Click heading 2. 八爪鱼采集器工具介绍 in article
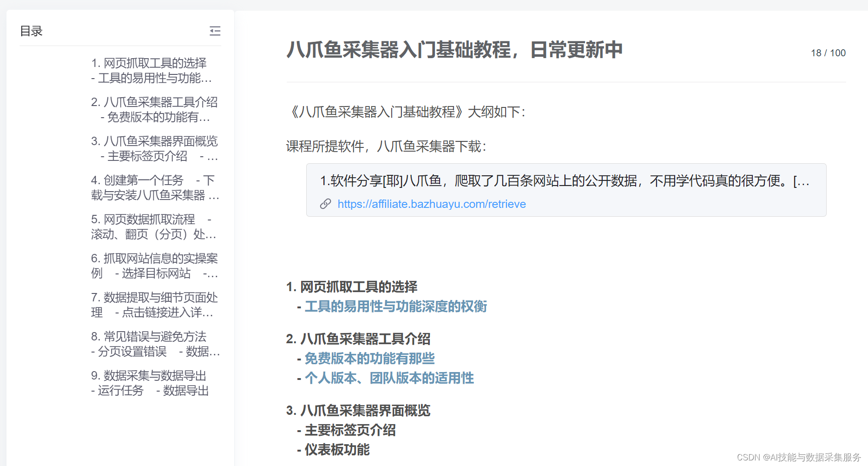Image resolution: width=868 pixels, height=466 pixels. (358, 339)
